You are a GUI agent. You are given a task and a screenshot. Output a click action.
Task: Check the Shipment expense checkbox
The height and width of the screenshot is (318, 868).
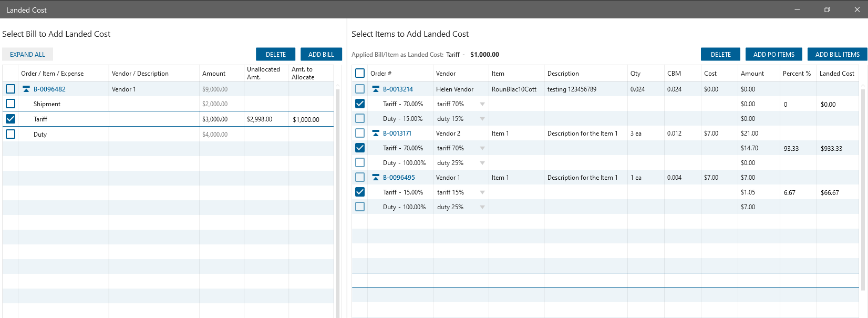pyautogui.click(x=11, y=104)
